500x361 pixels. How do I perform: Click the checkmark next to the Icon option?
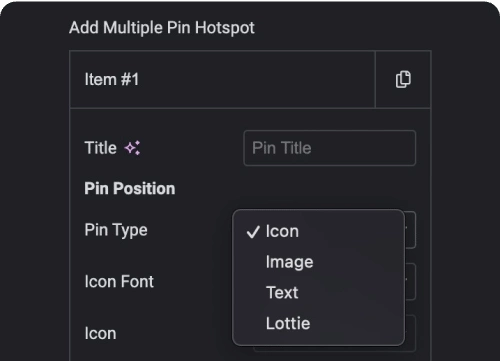click(x=253, y=232)
